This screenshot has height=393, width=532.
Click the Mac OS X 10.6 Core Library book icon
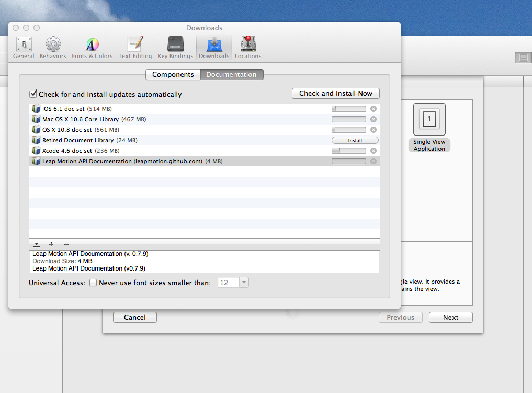pos(36,119)
